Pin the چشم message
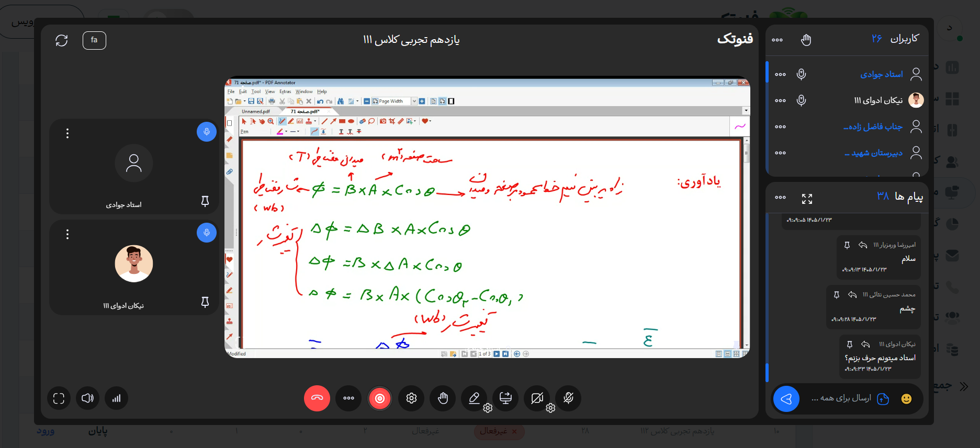 (x=836, y=295)
